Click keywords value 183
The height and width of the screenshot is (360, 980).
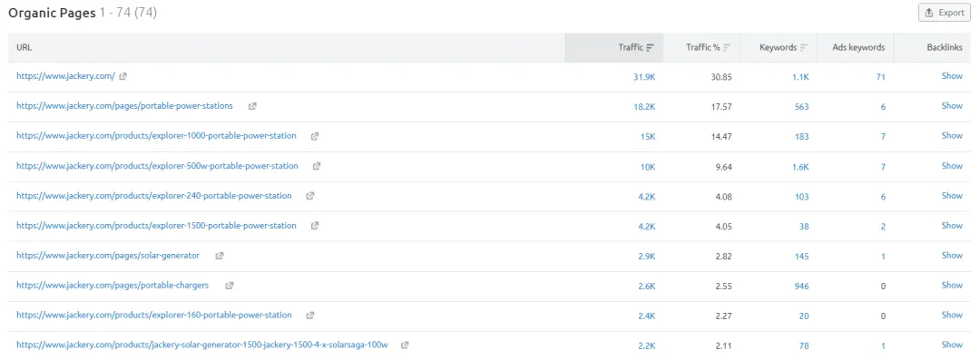pos(802,137)
